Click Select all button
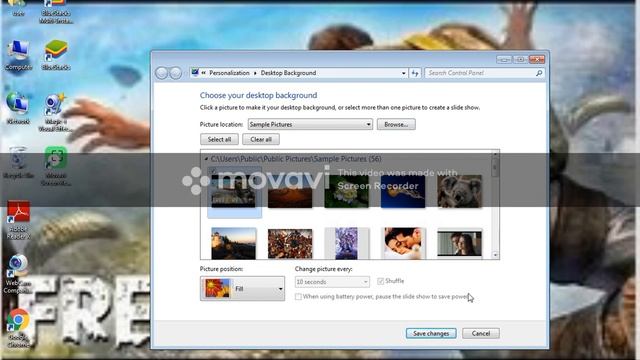The height and width of the screenshot is (360, 640). pos(219,139)
